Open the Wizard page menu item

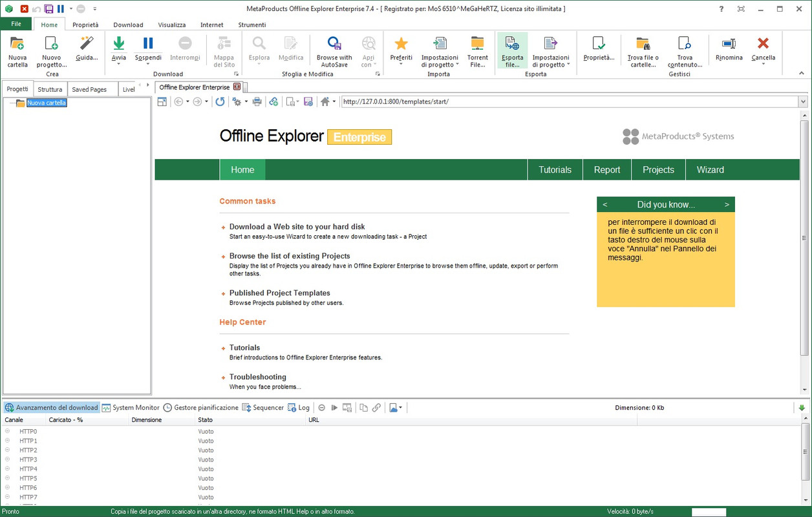click(x=710, y=170)
